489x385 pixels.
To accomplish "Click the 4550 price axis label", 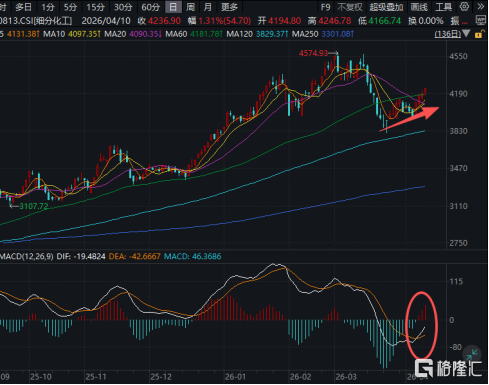I will coord(458,56).
